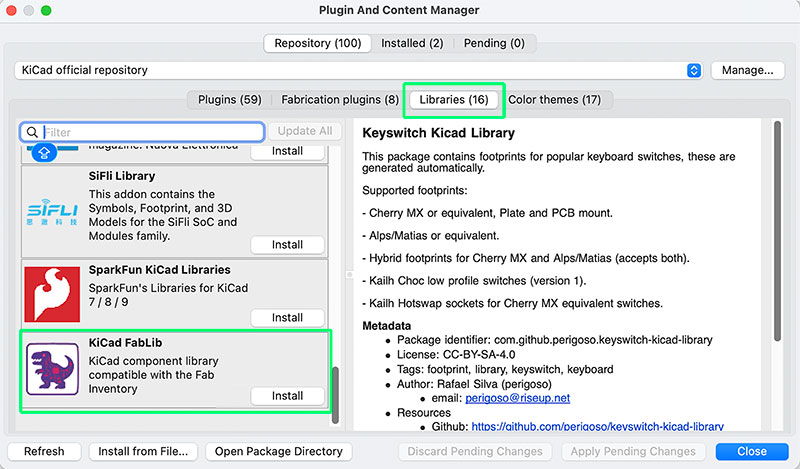Click the KiCad FabLib dinosaur icon
The width and height of the screenshot is (800, 469).
click(x=52, y=370)
